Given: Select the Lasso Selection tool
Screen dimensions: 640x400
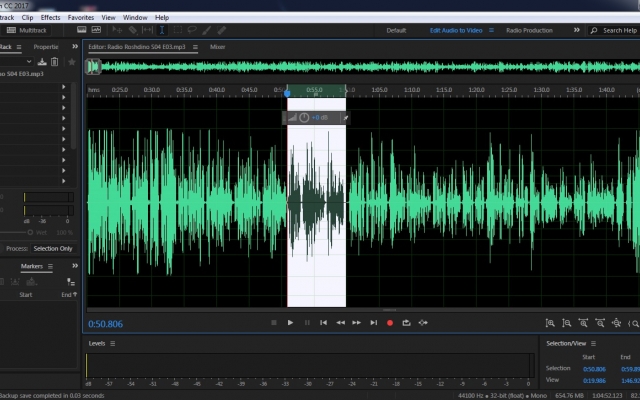Looking at the screenshot, I should [x=192, y=30].
